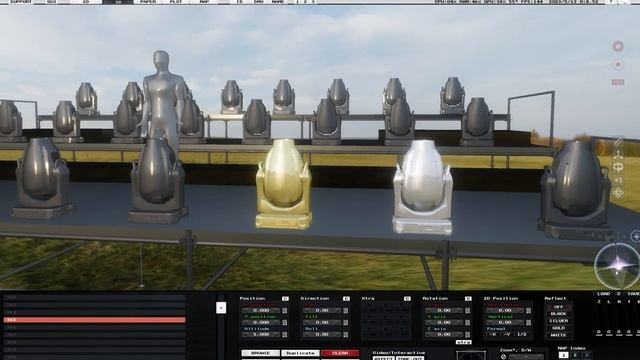Click the Tilt value field
This screenshot has width=640, height=360.
(322, 322)
